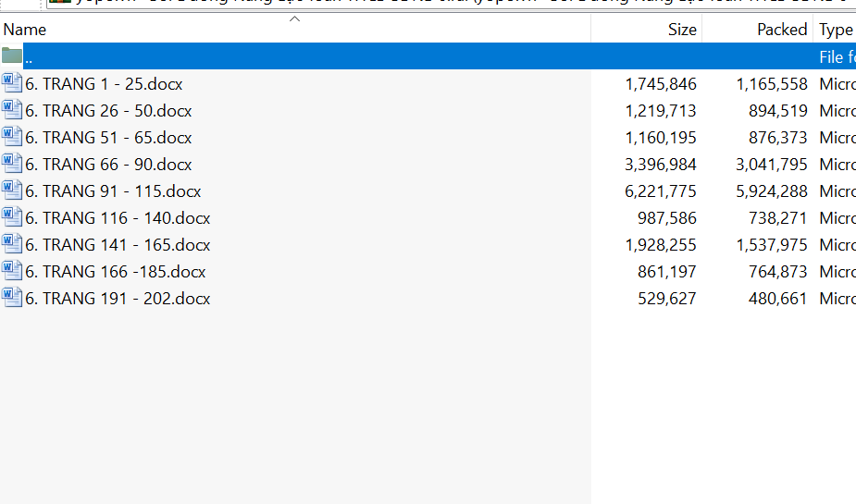Viewport: 856px width, 504px height.
Task: Click Word icon of TRANG 66 - 90.docx
Action: click(12, 164)
